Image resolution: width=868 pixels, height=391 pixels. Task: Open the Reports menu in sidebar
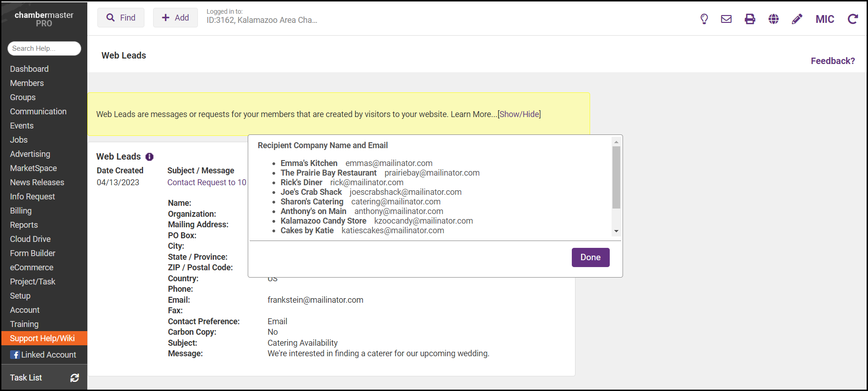click(24, 225)
